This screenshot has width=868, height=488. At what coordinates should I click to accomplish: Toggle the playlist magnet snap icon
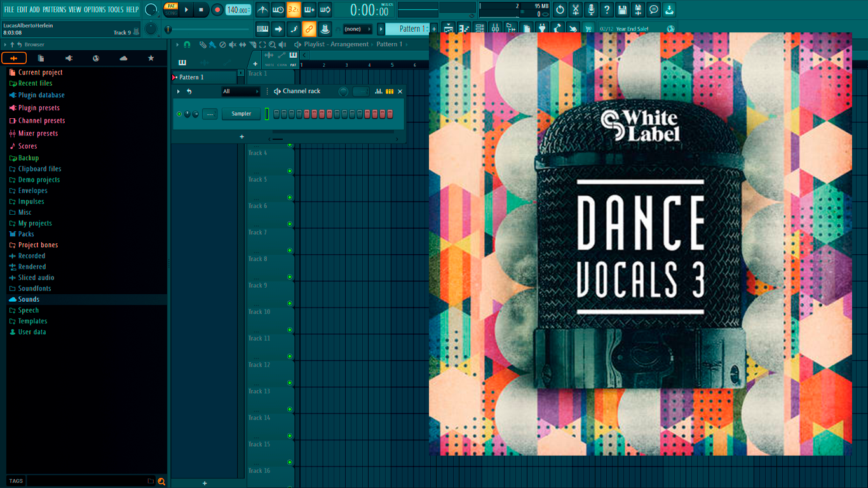pyautogui.click(x=187, y=44)
